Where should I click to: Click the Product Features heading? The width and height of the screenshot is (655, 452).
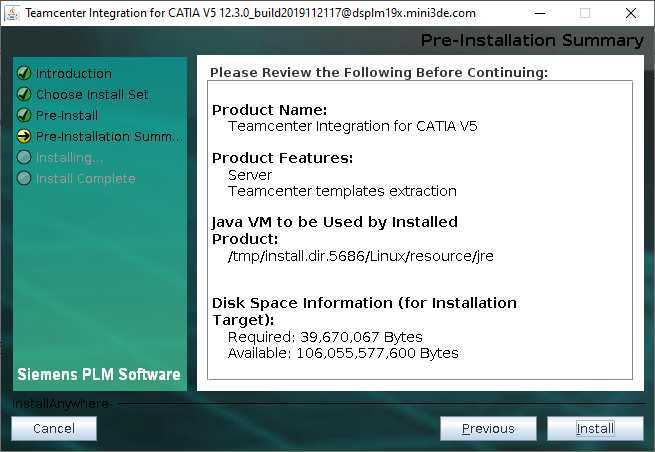(x=282, y=158)
